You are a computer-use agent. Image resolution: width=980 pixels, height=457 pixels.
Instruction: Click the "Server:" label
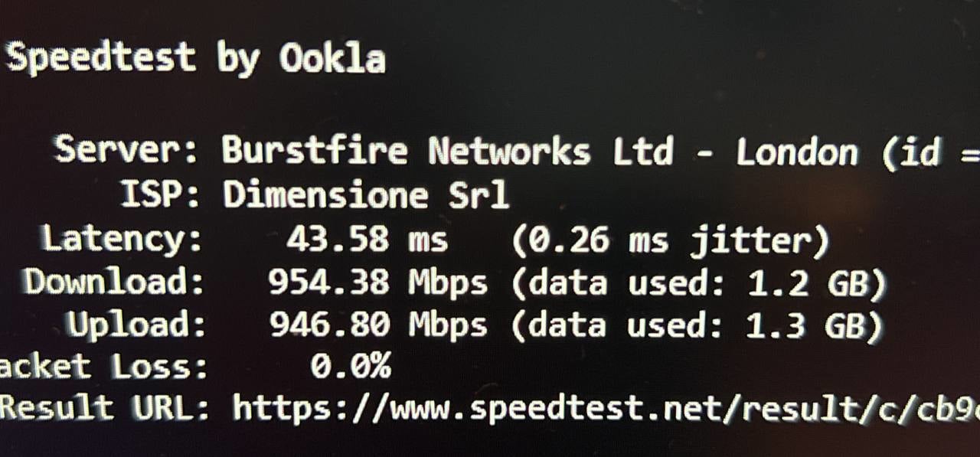point(126,150)
